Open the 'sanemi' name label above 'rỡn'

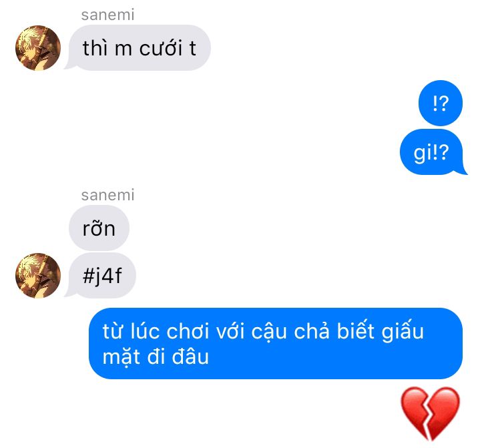click(107, 195)
